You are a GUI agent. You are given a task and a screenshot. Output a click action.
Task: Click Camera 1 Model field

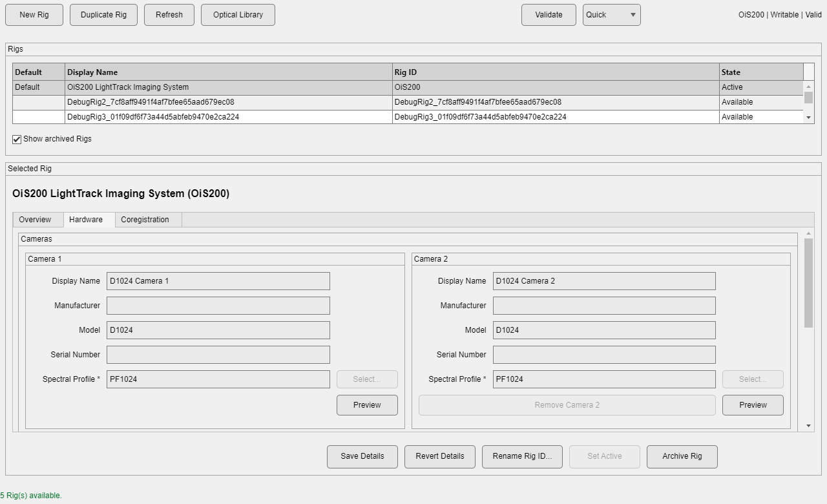click(218, 330)
